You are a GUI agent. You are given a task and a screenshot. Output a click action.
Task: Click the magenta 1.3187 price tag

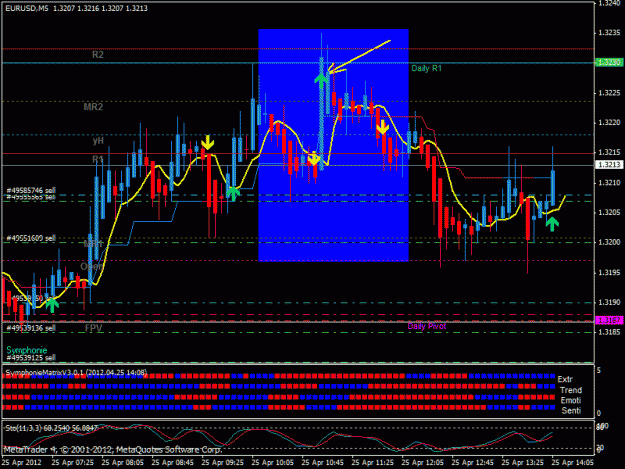(609, 320)
